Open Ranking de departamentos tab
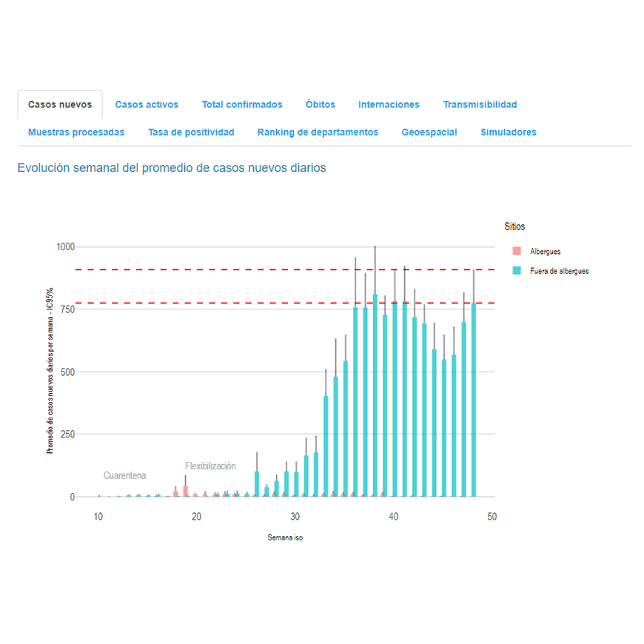 (x=318, y=133)
